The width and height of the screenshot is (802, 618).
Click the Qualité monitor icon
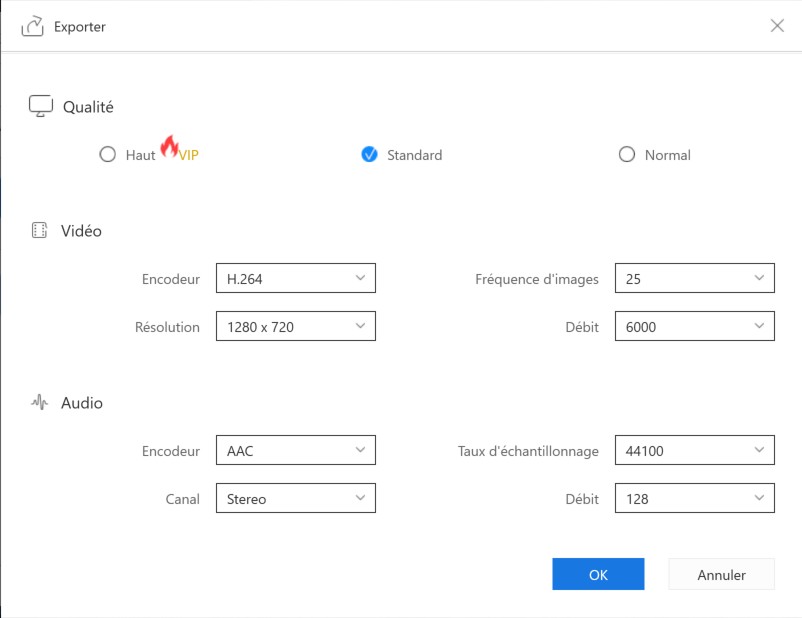point(40,106)
